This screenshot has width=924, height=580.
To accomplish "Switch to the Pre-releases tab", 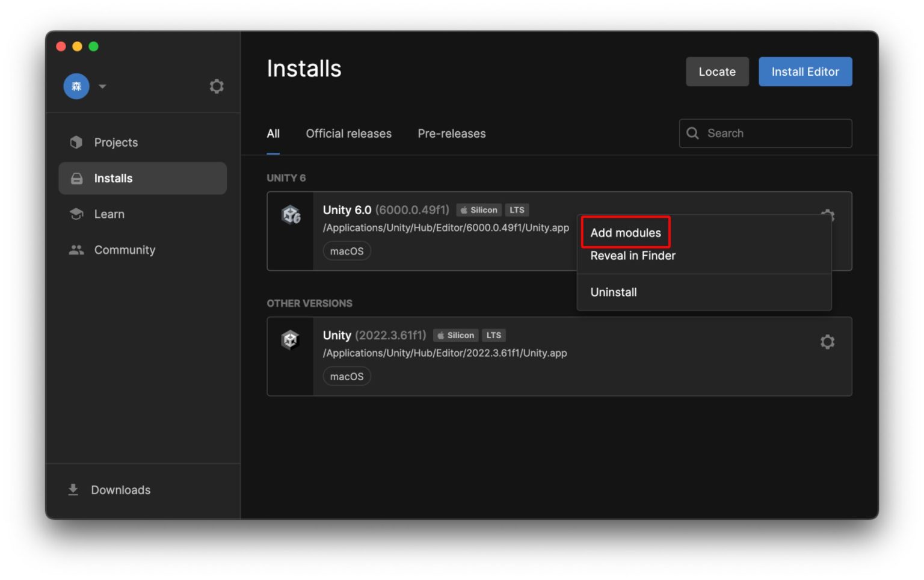I will click(x=451, y=133).
